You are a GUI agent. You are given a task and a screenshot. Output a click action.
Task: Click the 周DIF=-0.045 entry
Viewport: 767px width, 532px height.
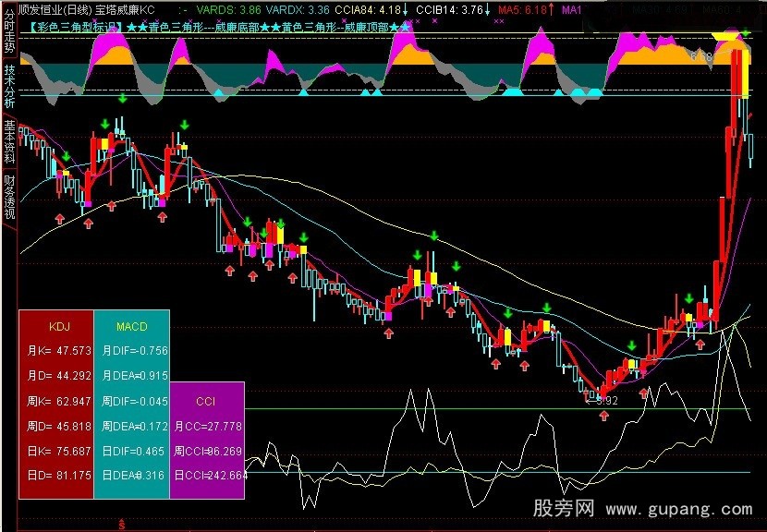(135, 401)
